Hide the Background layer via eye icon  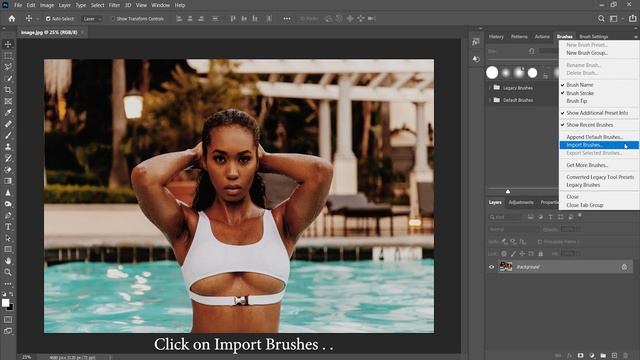(491, 267)
